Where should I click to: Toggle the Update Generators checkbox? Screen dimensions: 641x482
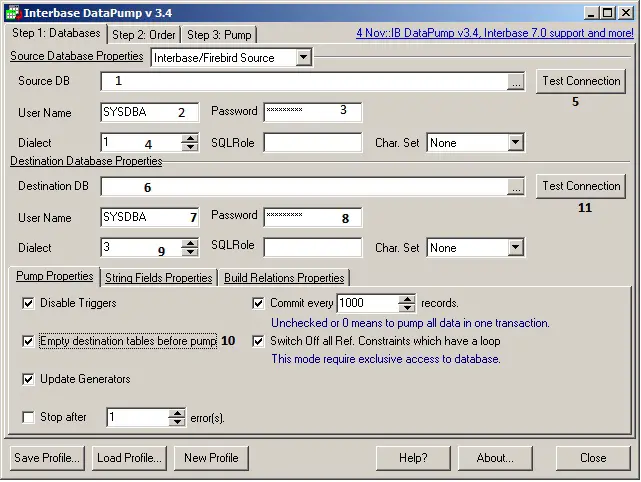(x=28, y=379)
